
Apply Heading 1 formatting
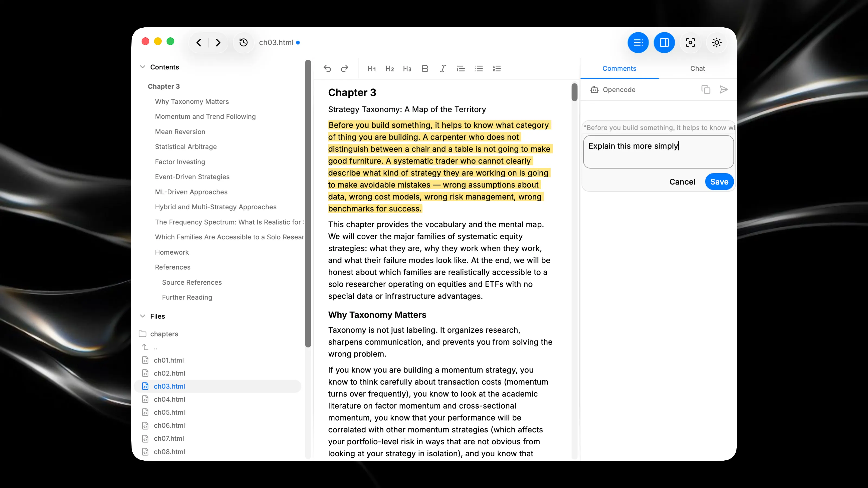[x=372, y=69]
